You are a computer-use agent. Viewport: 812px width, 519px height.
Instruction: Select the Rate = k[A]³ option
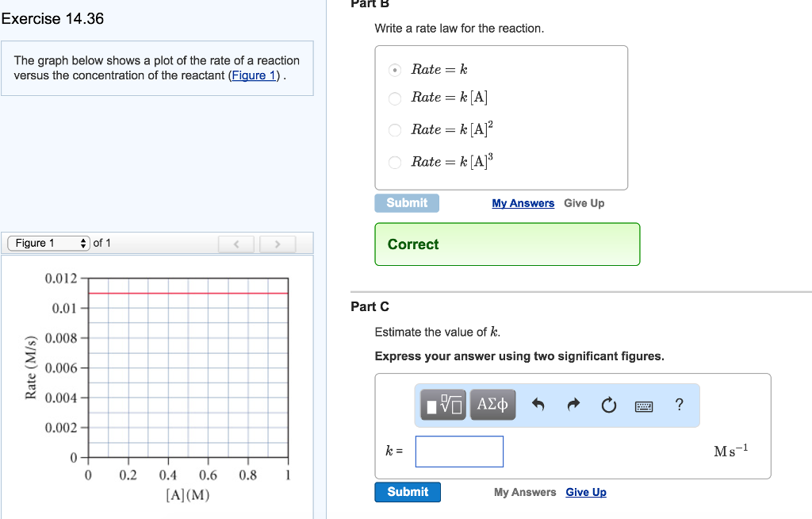coord(396,163)
